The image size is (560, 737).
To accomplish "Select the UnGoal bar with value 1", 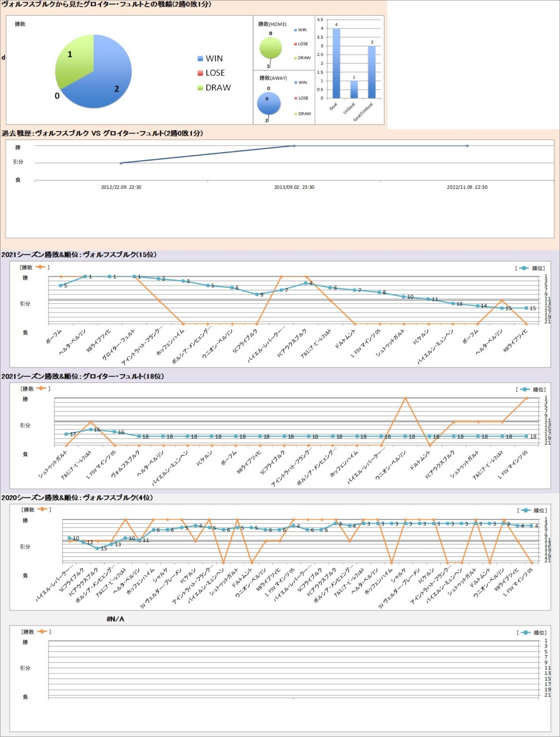I will click(353, 90).
